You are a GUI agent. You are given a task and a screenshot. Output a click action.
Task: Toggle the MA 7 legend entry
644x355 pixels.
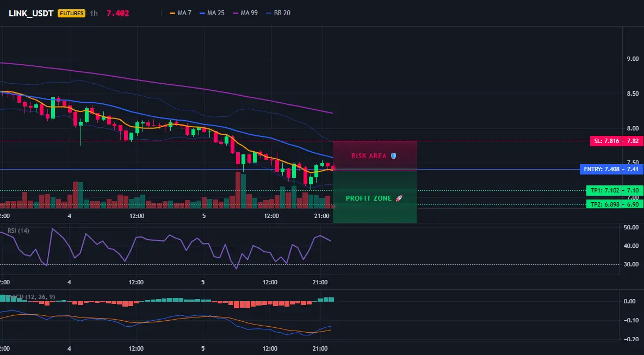180,13
